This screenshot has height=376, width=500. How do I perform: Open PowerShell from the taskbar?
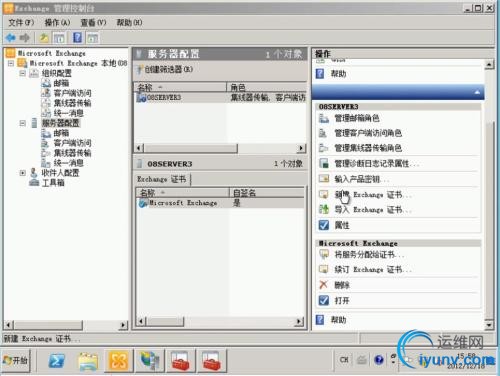click(x=57, y=361)
